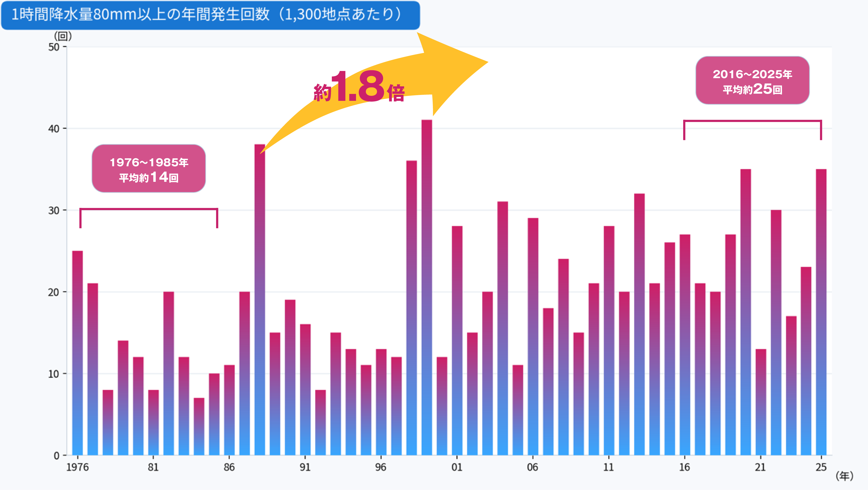
Task: Select the bar above the 01 tick
Action: click(x=457, y=340)
